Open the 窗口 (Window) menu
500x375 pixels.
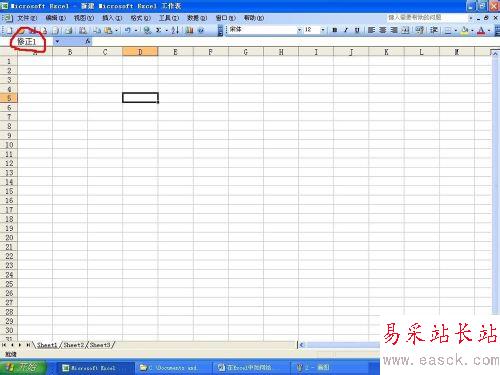click(226, 18)
